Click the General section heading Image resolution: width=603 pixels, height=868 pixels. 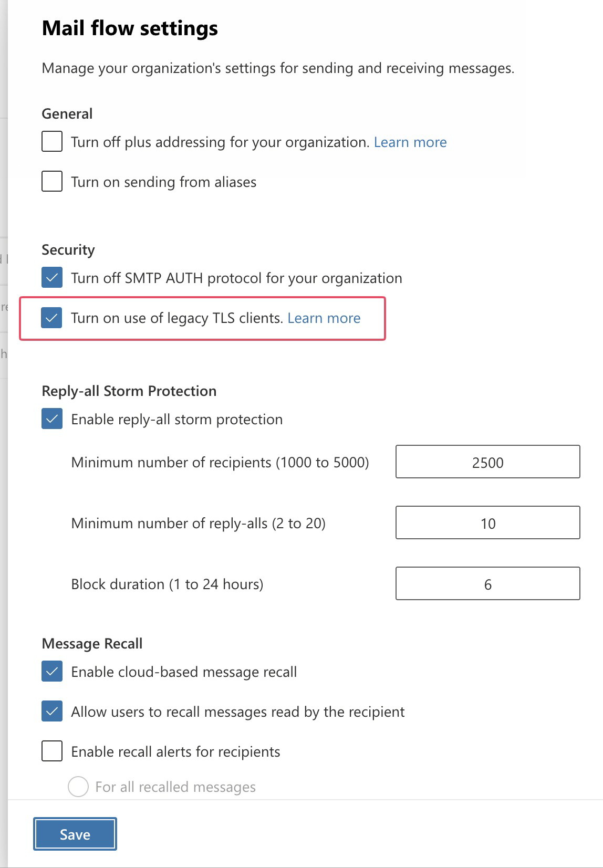point(67,114)
